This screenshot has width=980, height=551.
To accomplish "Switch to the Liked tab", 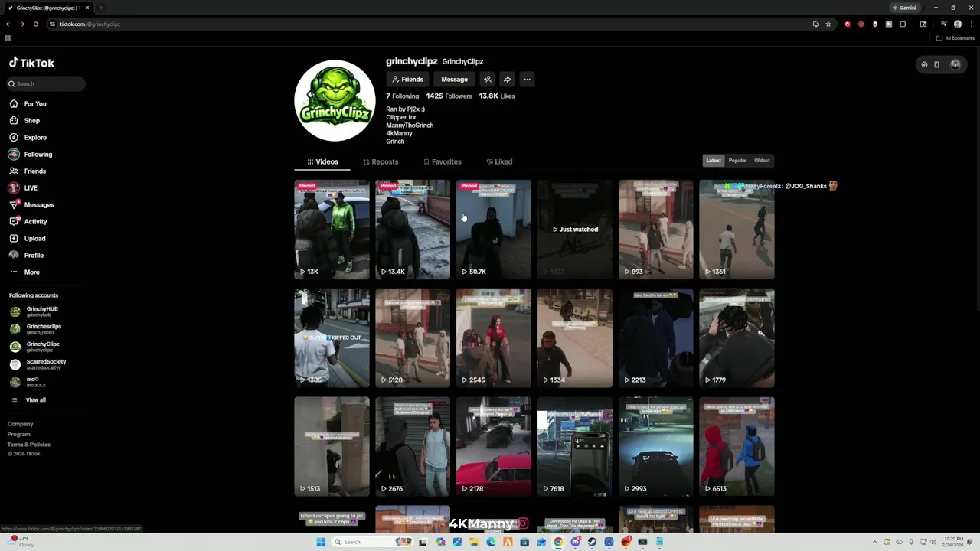I will pyautogui.click(x=499, y=161).
